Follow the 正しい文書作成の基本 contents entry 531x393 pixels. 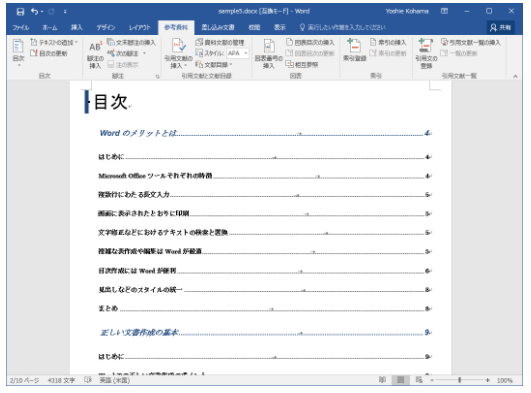(x=265, y=332)
